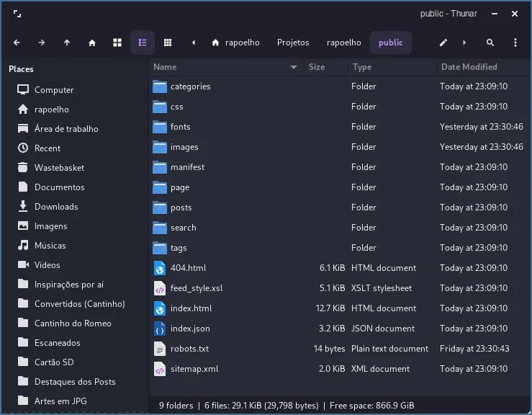Select the index.json file icon
The image size is (532, 415).
point(160,329)
